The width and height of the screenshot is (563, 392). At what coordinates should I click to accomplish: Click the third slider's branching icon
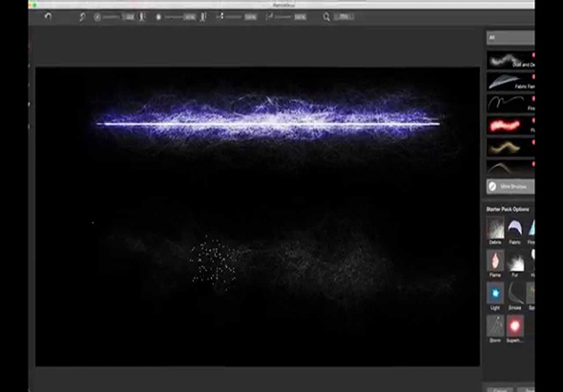click(x=220, y=16)
